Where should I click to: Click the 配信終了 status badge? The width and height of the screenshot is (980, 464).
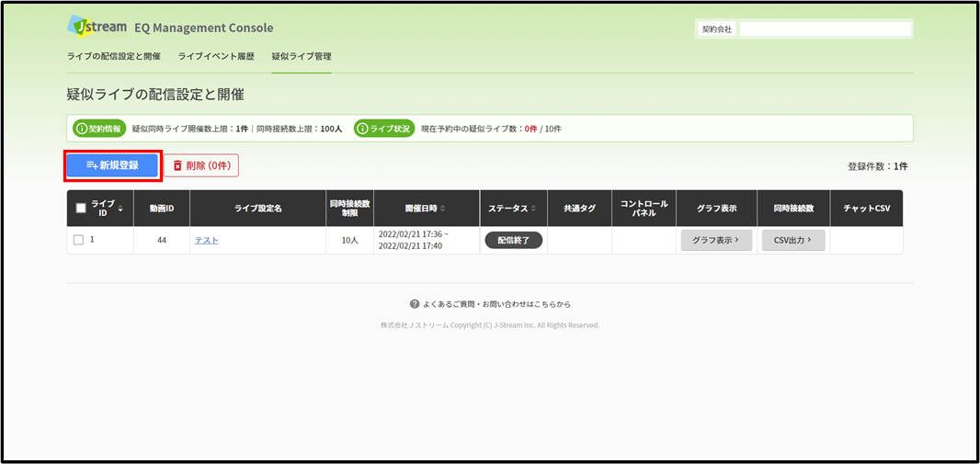click(x=514, y=240)
